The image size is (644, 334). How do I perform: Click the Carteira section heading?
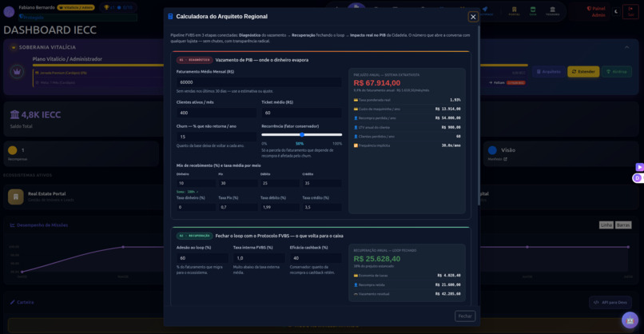(x=22, y=302)
